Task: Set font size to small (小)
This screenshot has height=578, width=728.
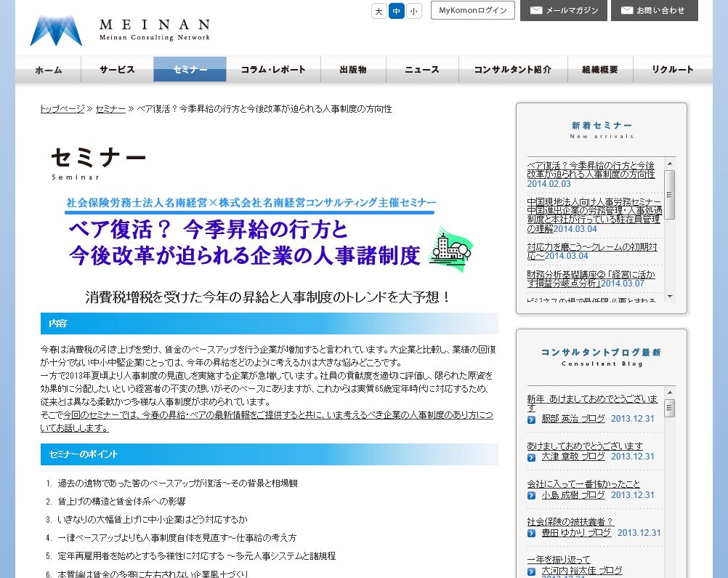Action: point(414,11)
